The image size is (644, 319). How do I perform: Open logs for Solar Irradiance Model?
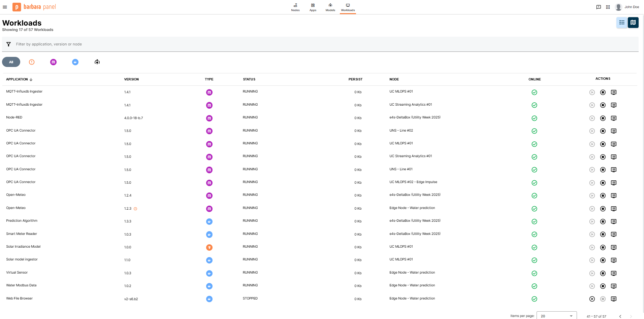click(613, 247)
